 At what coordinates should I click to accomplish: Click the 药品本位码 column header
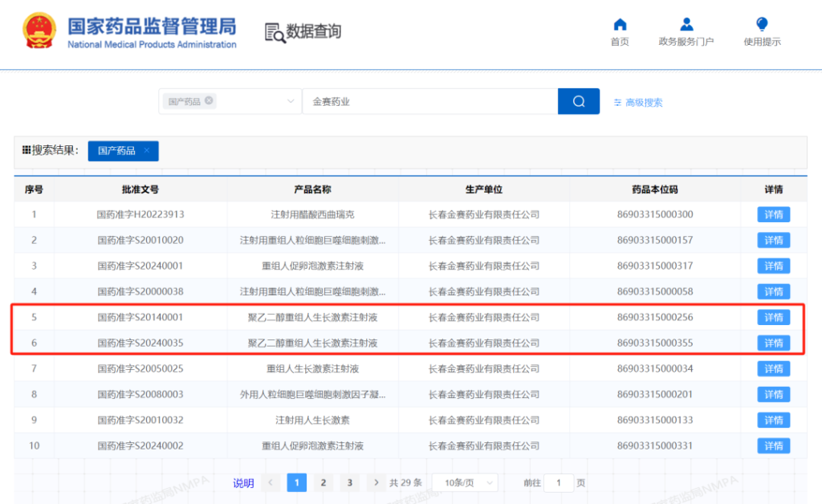[x=655, y=189]
